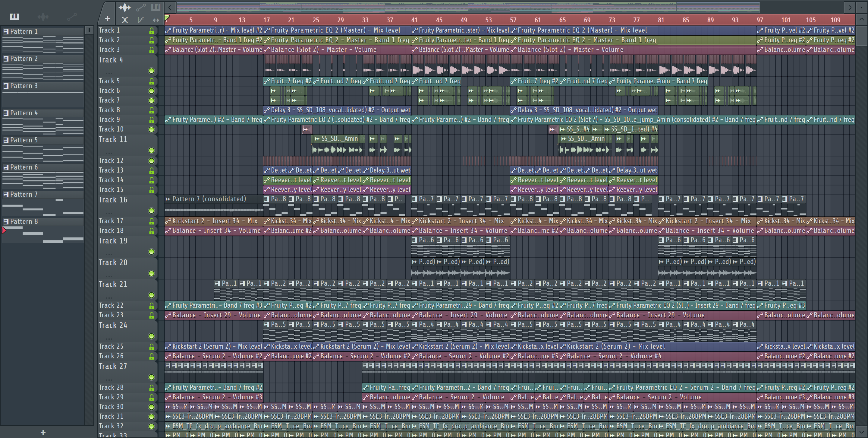Image resolution: width=868 pixels, height=438 pixels.
Task: Click the automation clip focus icon
Action: [141, 7]
